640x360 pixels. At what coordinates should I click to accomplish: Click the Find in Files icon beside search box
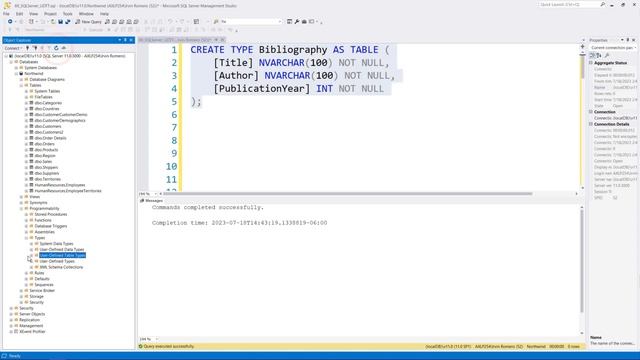[216, 22]
